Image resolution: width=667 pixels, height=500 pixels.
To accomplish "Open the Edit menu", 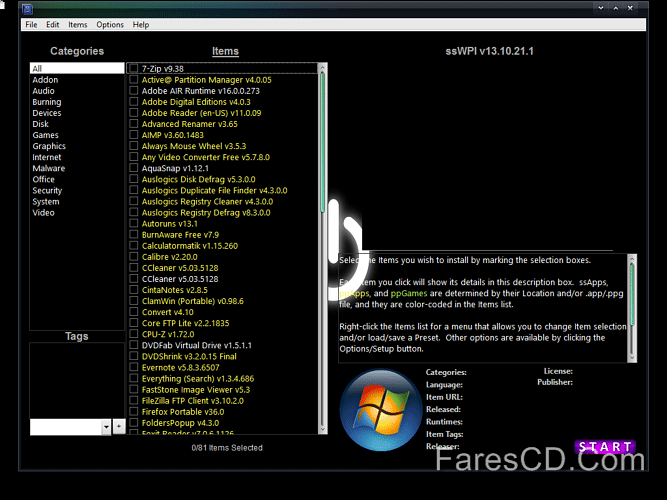I will coord(52,25).
